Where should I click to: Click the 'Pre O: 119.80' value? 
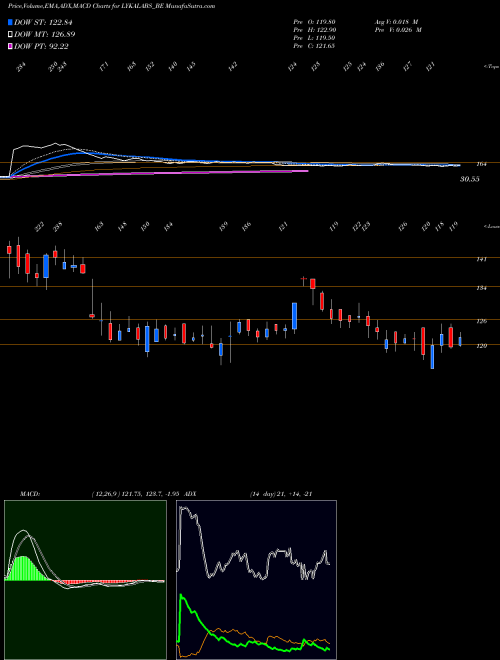314,21
